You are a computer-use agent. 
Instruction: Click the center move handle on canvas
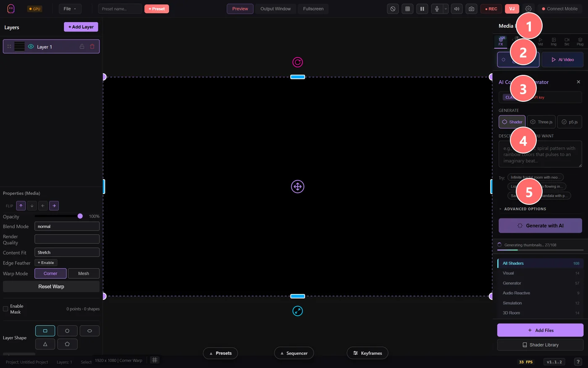pyautogui.click(x=297, y=186)
